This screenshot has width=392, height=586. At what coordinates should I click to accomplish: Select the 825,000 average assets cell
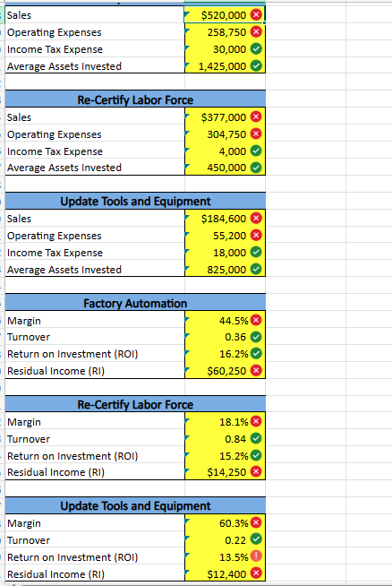(226, 269)
